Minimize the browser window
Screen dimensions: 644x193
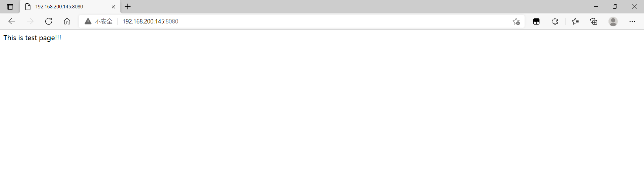click(x=596, y=7)
